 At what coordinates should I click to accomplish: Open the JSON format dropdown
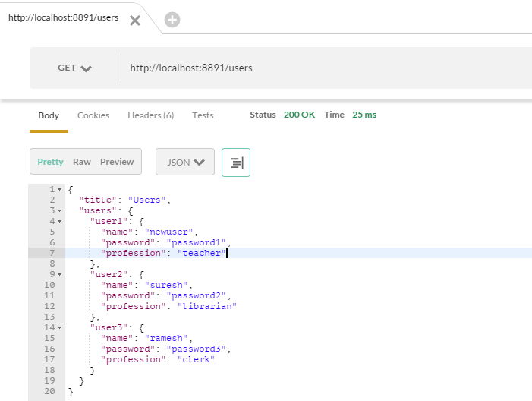(185, 162)
